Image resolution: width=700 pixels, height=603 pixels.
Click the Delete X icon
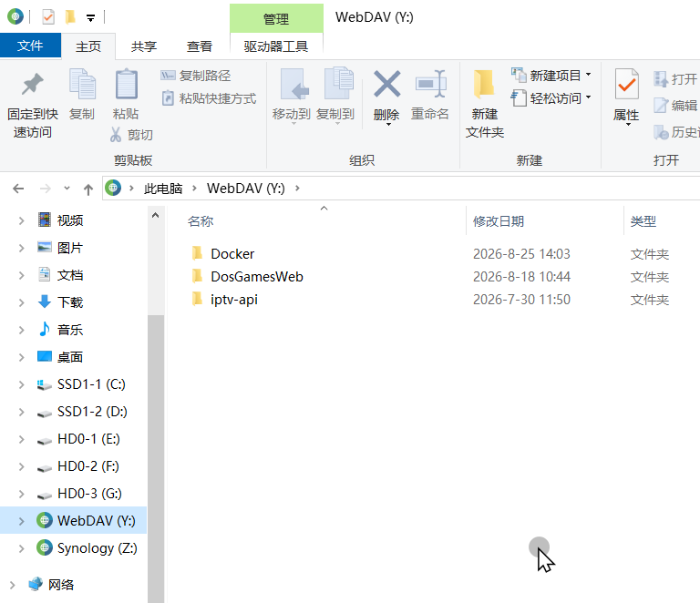pos(386,84)
